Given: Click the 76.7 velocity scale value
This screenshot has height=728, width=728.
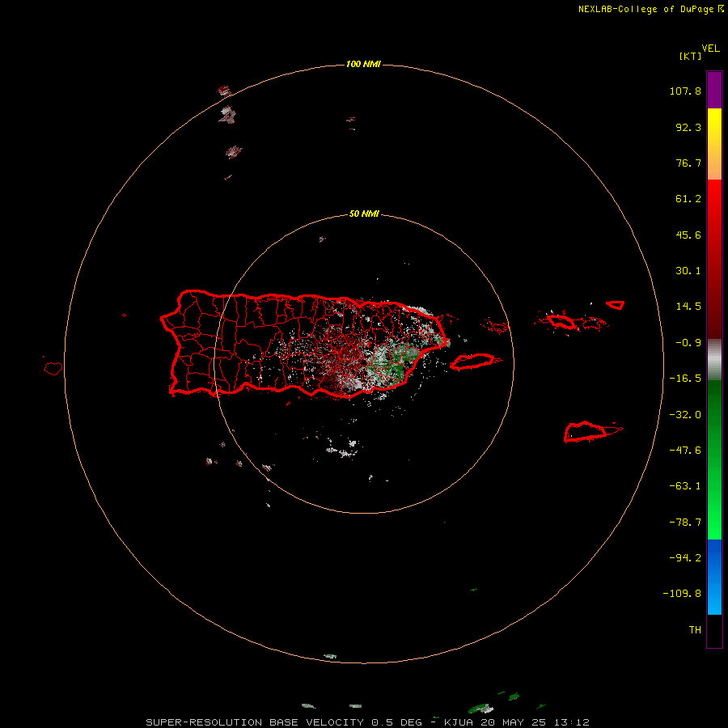Looking at the screenshot, I should [688, 163].
